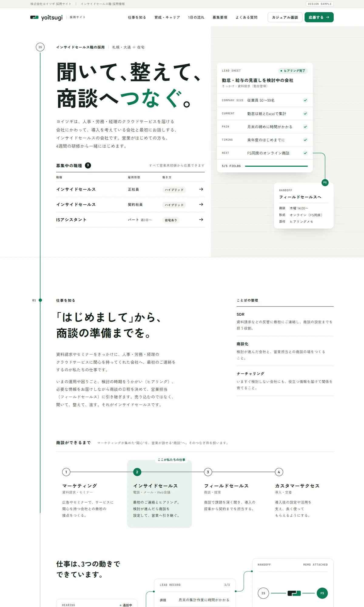Toggle the COMPANY SIZE checkmark
This screenshot has width=364, height=607.
305,100
